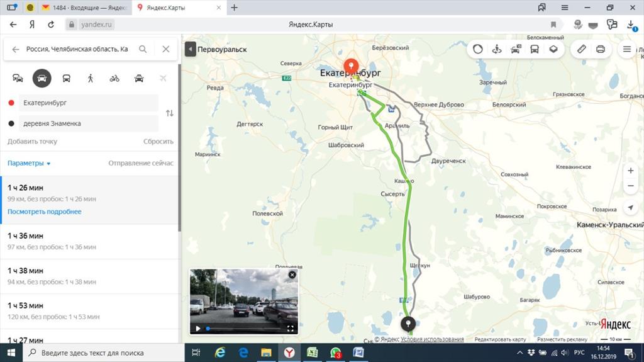Click Редактировать карту link
The image size is (644, 362).
coord(500,339)
